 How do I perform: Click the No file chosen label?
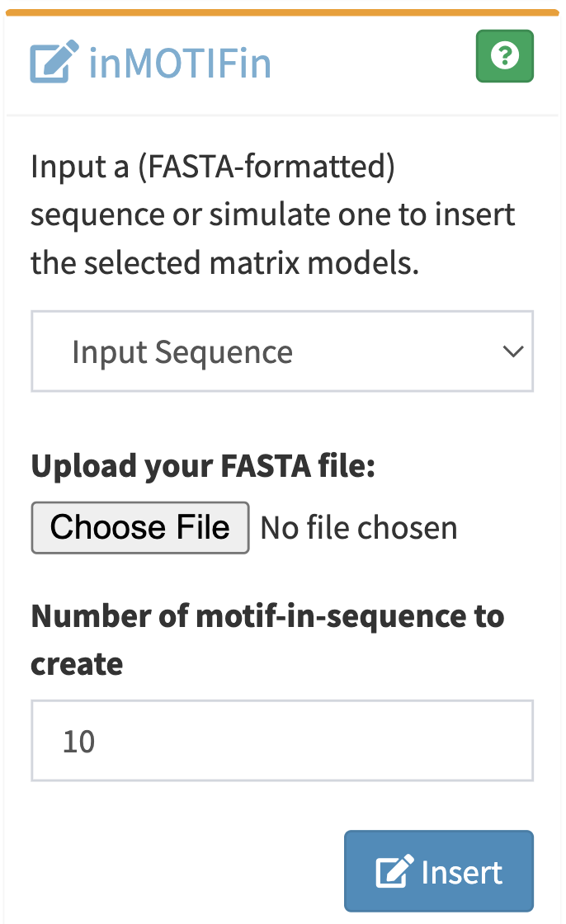pyautogui.click(x=358, y=527)
